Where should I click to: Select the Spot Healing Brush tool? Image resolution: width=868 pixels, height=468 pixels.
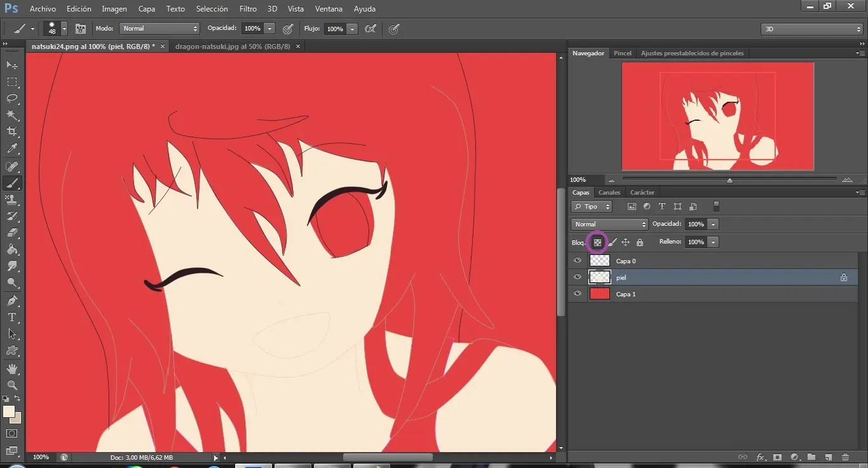tap(12, 167)
